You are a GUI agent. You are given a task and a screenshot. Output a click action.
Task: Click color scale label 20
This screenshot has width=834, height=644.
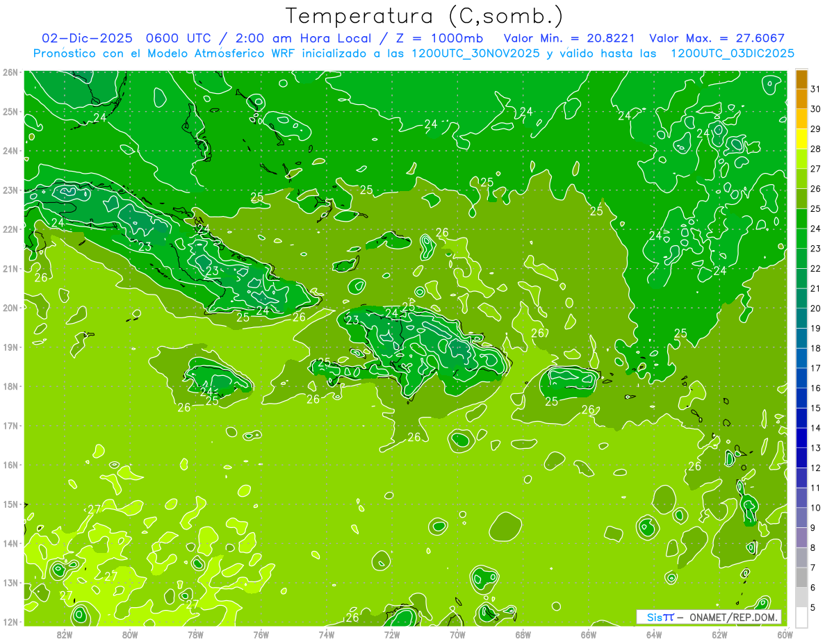pyautogui.click(x=815, y=308)
